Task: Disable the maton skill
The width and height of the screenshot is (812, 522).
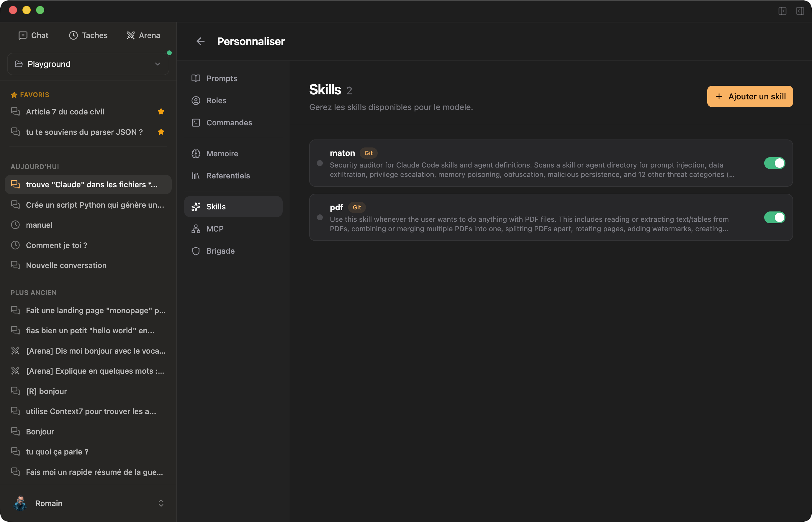Action: [775, 163]
